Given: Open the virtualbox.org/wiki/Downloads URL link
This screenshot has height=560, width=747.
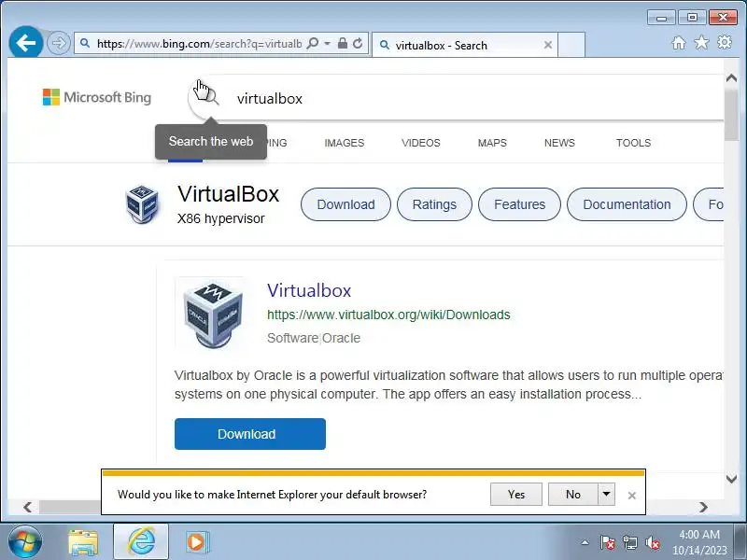Looking at the screenshot, I should point(388,315).
